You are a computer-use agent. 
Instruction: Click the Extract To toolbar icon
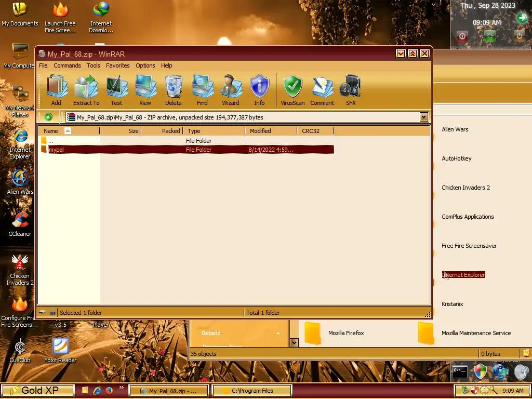pyautogui.click(x=86, y=90)
